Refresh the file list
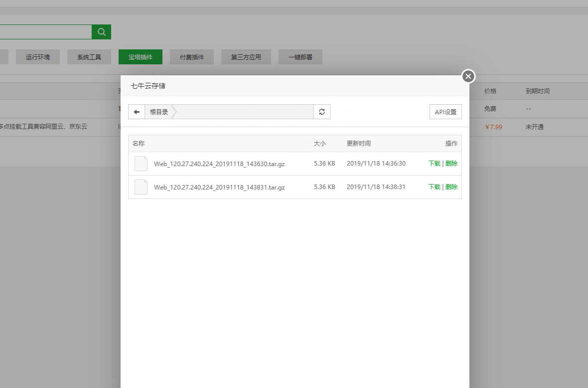 (x=322, y=112)
